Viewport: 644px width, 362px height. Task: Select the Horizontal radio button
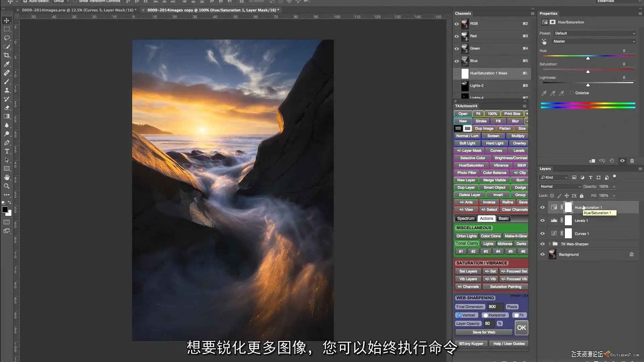485,315
